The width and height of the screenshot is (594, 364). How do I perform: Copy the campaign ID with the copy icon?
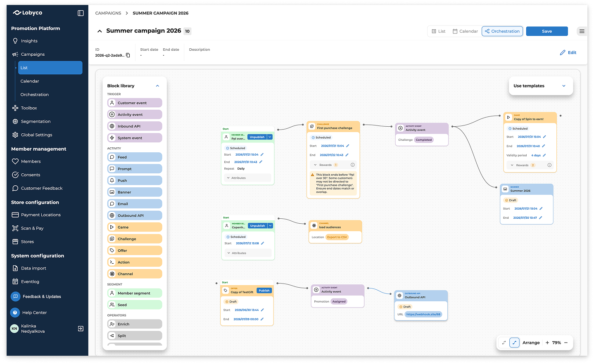click(128, 55)
